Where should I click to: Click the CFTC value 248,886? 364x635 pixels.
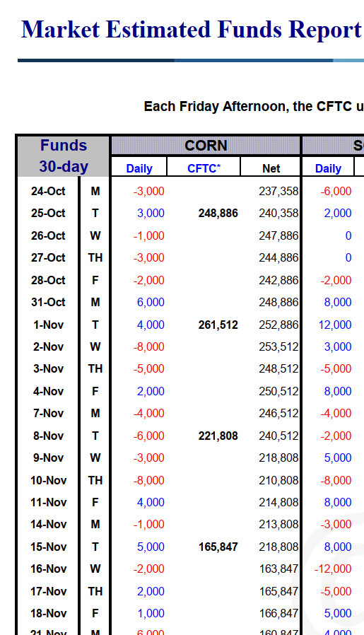tap(218, 214)
